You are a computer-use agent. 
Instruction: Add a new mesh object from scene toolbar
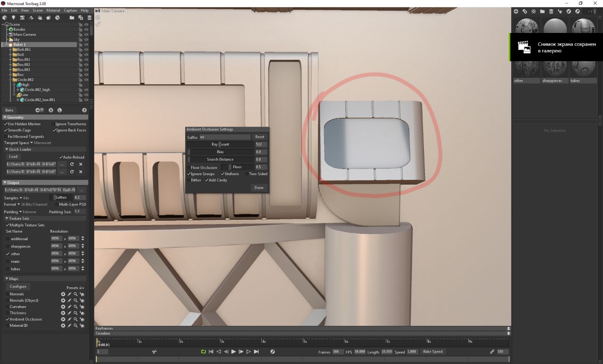[5, 17]
